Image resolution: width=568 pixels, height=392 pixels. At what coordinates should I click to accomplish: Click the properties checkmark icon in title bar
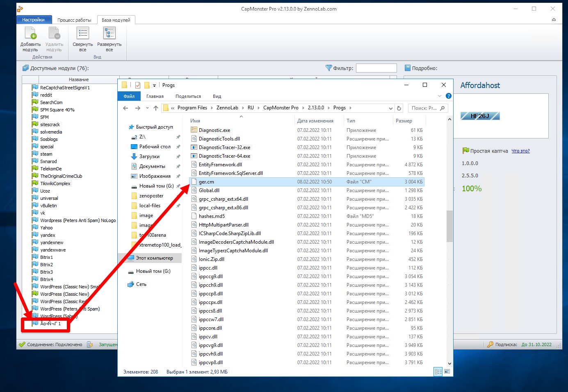coord(138,85)
